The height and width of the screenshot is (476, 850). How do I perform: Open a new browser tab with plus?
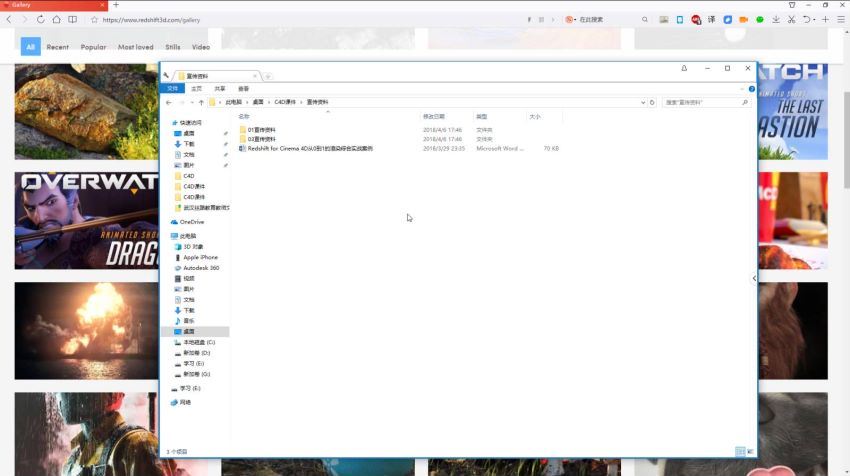pos(115,5)
